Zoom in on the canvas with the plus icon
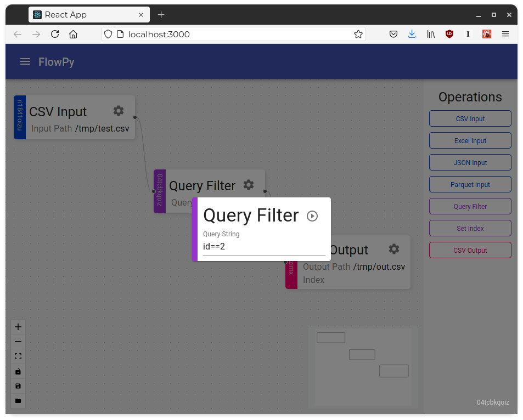 (x=18, y=326)
